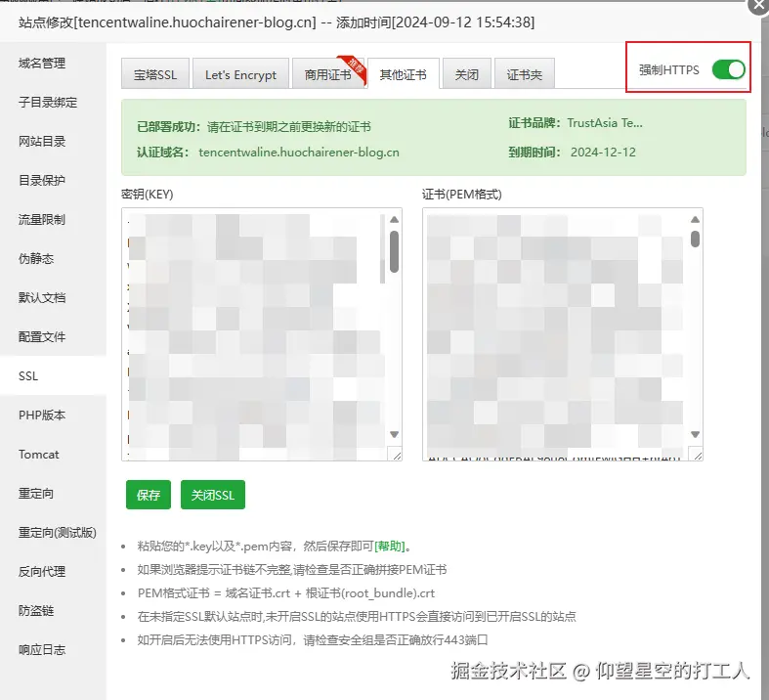769x700 pixels.
Task: Click the green 保存 button
Action: coord(149,495)
